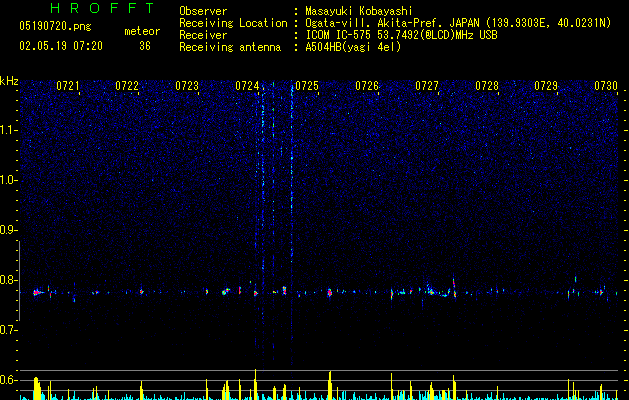Image resolution: width=629 pixels, height=400 pixels.
Task: Click the 0.9 frequency axis label
Action: click(x=8, y=230)
